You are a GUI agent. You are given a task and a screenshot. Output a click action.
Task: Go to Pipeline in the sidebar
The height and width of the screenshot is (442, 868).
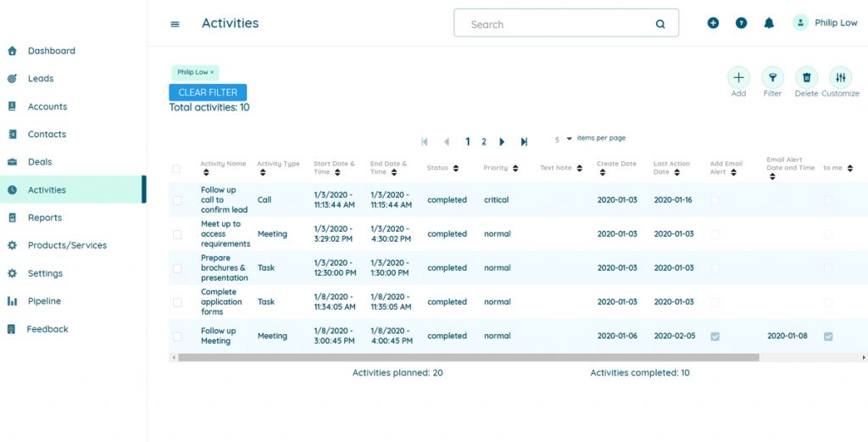click(44, 301)
